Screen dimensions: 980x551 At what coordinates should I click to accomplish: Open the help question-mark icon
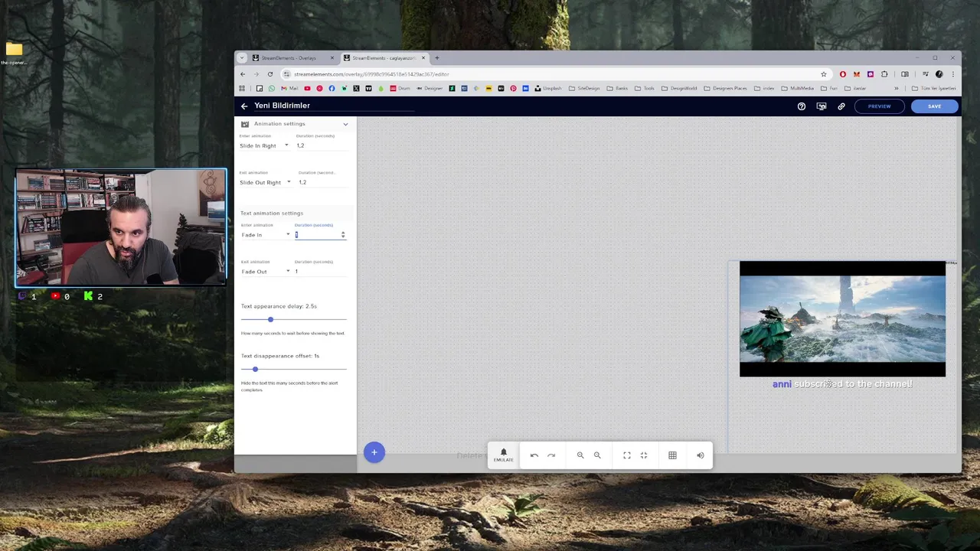click(x=802, y=106)
